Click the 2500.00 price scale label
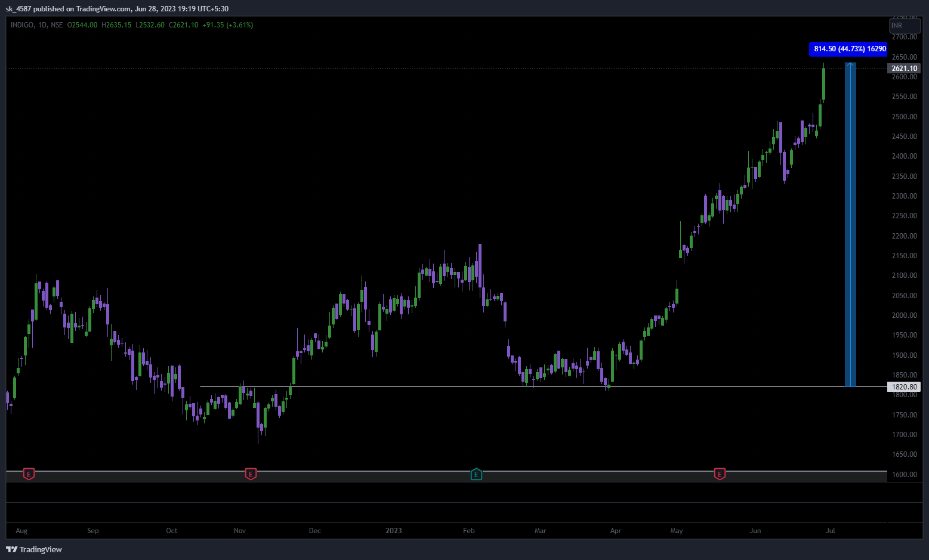The width and height of the screenshot is (929, 560). (x=905, y=117)
